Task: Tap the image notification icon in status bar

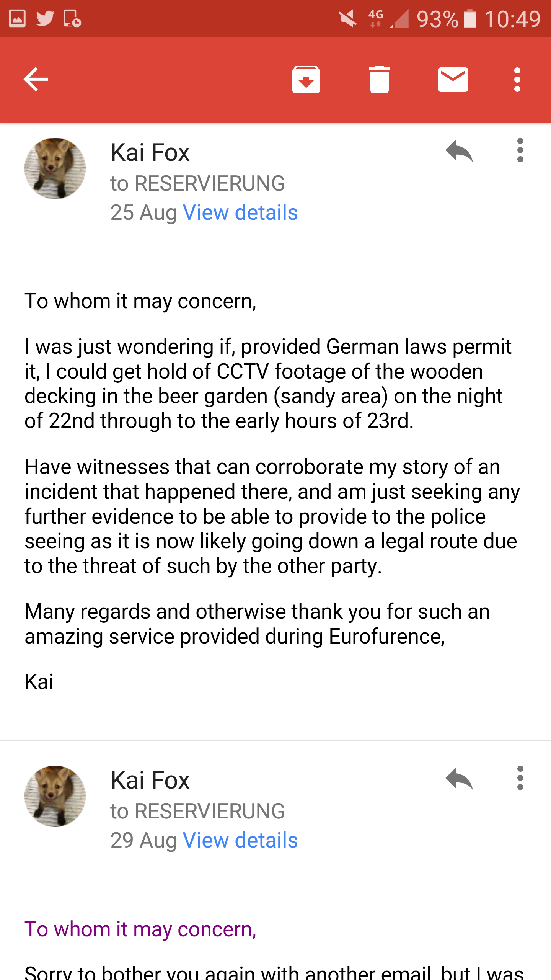Action: 17,18
